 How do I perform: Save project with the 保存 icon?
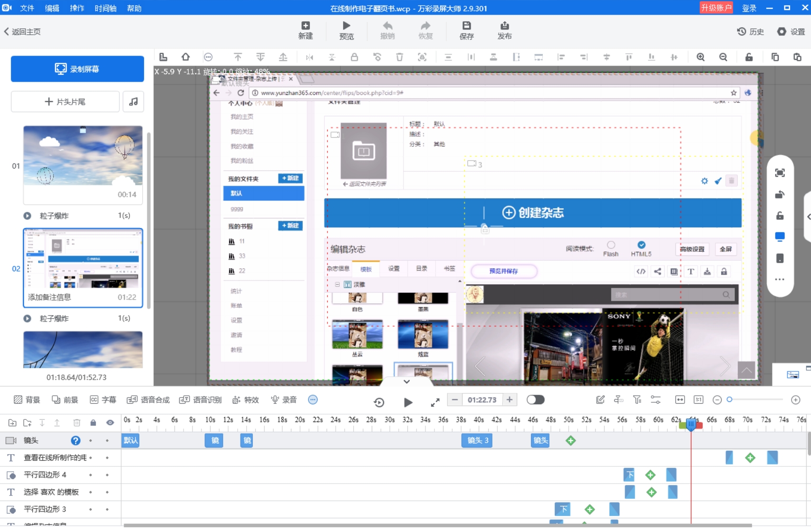click(466, 30)
